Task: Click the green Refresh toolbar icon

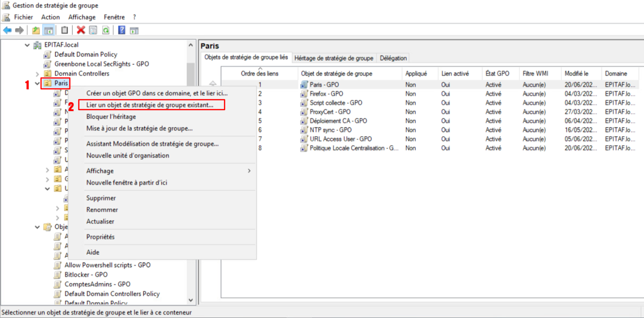Action: pos(106,30)
